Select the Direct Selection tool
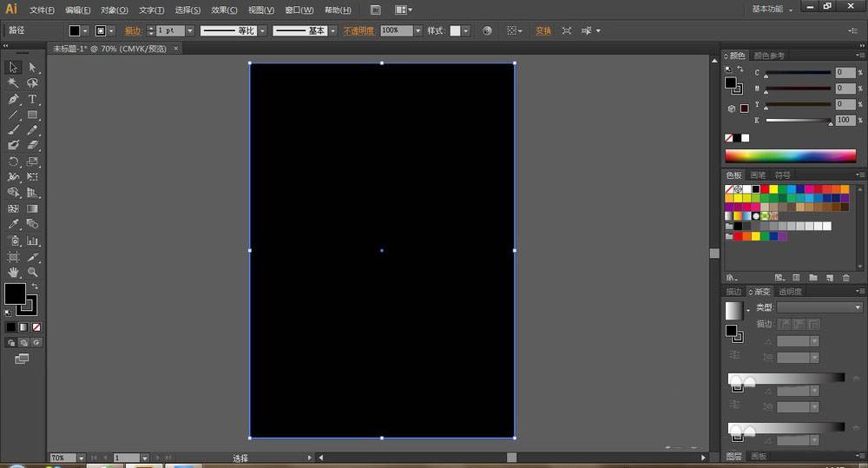 [x=32, y=68]
